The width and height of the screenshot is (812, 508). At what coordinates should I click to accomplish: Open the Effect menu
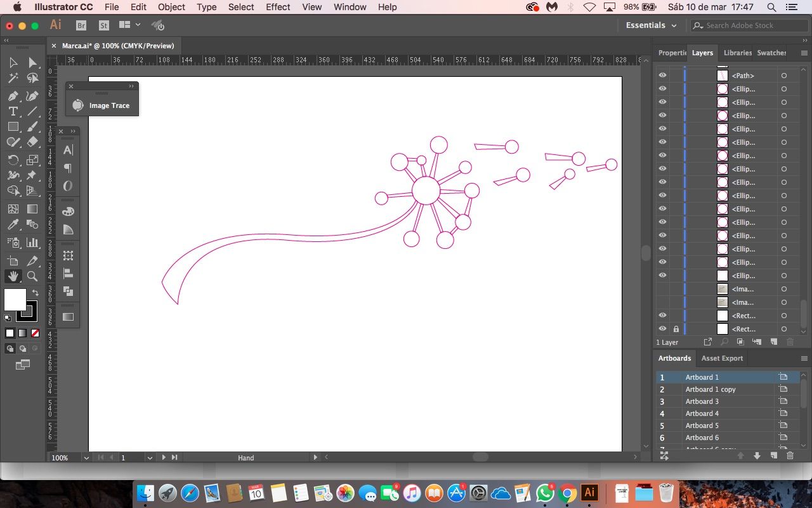[x=278, y=7]
